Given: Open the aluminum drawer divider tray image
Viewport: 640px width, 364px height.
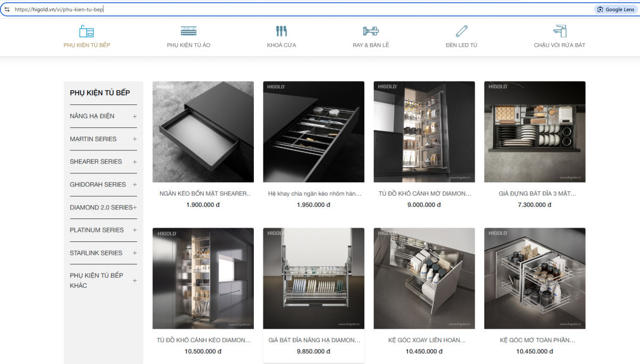Looking at the screenshot, I should 314,132.
